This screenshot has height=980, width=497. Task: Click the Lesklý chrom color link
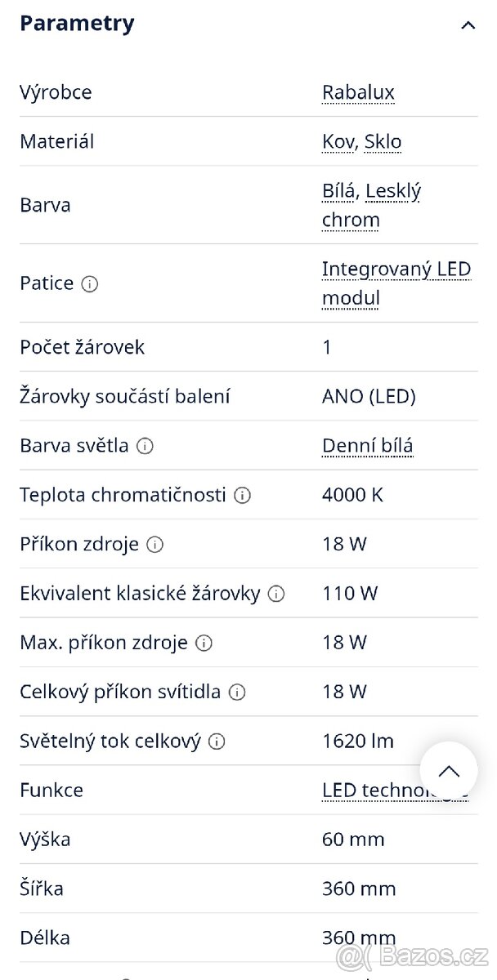395,190
